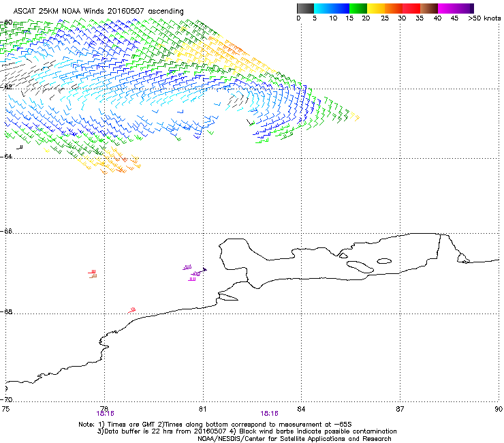Click the longitude label 84
The height and width of the screenshot is (443, 504).
click(301, 409)
